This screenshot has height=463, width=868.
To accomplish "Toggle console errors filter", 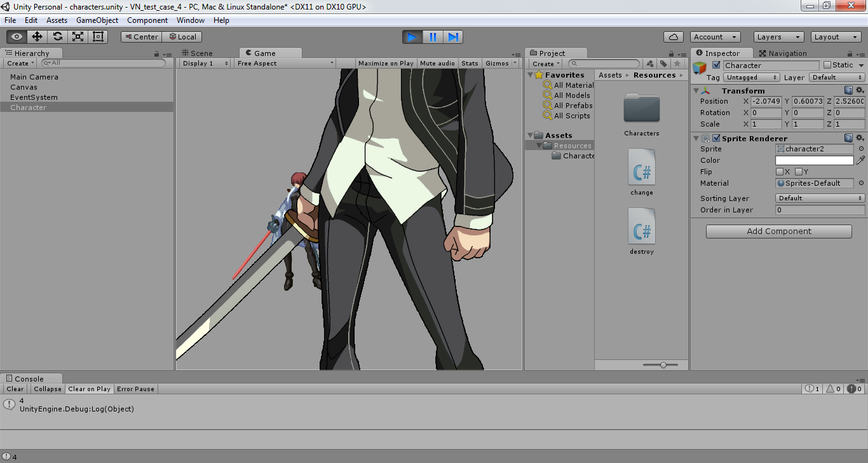I will pyautogui.click(x=854, y=389).
